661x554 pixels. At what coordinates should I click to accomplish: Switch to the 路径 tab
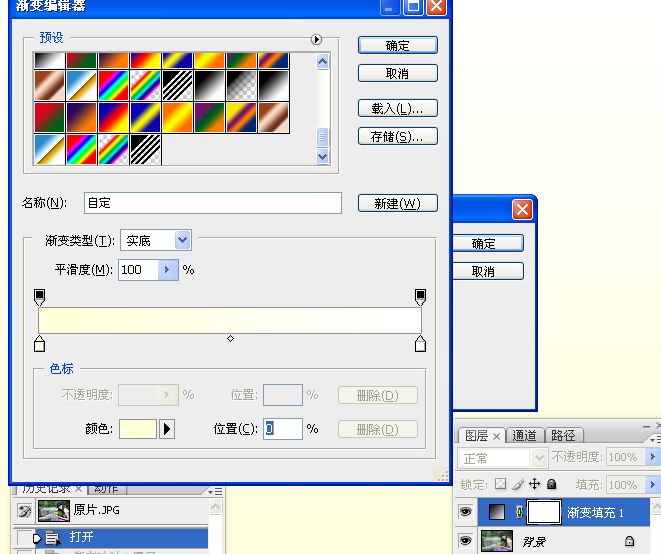point(563,436)
